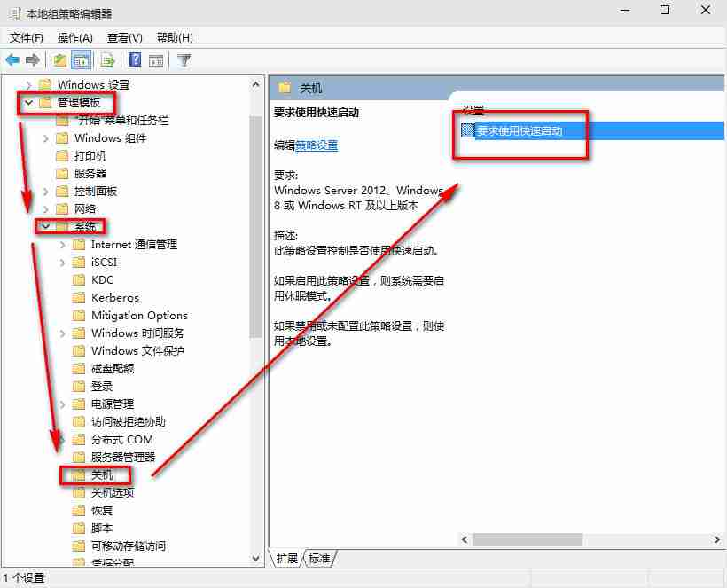Minimize the 本地组策略编辑器 window
The height and width of the screenshot is (588, 727).
click(x=625, y=11)
